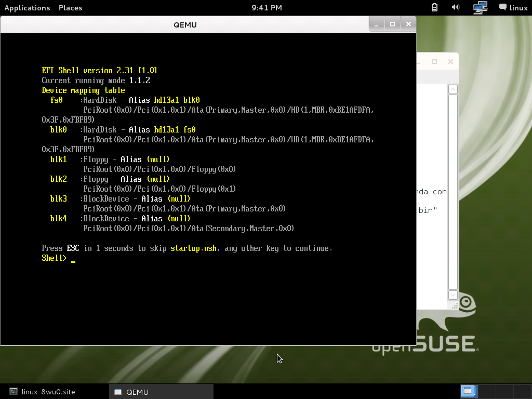
Task: Click the 9:41 PM clock
Action: pos(267,8)
